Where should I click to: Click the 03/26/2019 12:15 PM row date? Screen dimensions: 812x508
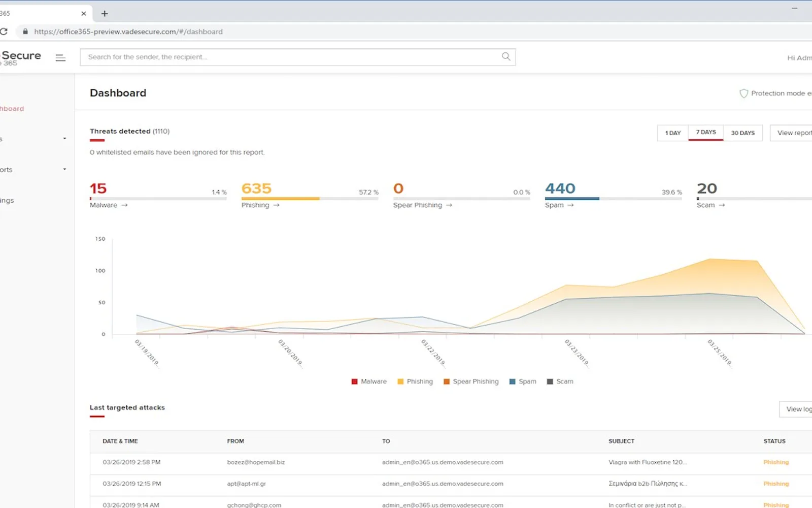coord(132,484)
